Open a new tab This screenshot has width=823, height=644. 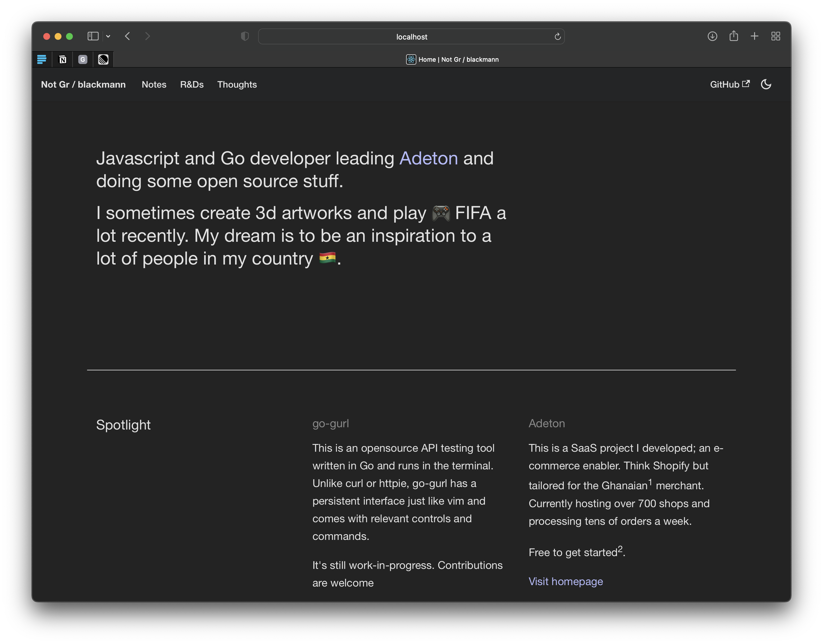[x=754, y=36]
